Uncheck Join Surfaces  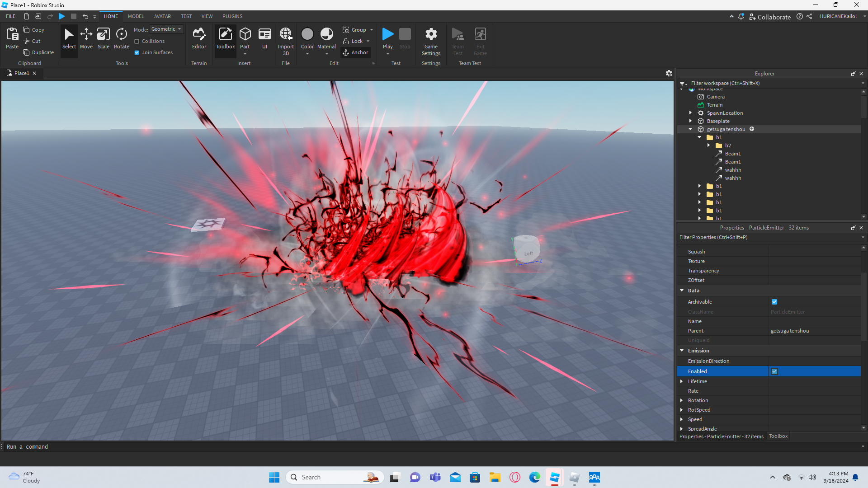[137, 52]
